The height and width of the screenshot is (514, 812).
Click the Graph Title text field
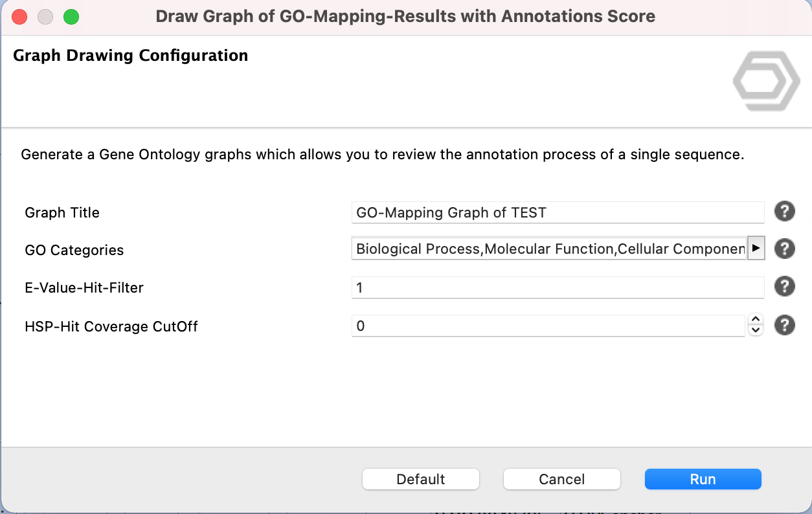(x=557, y=212)
